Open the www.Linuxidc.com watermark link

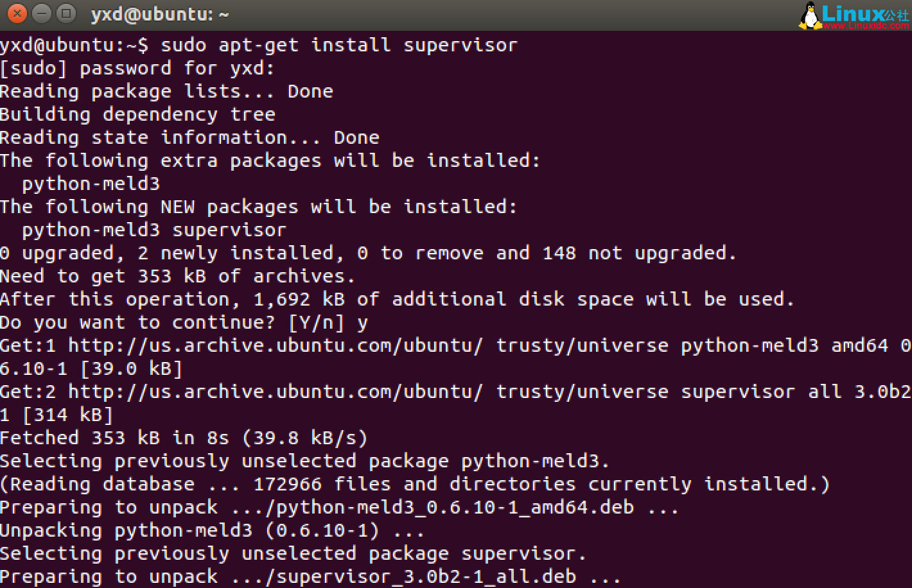point(866,26)
